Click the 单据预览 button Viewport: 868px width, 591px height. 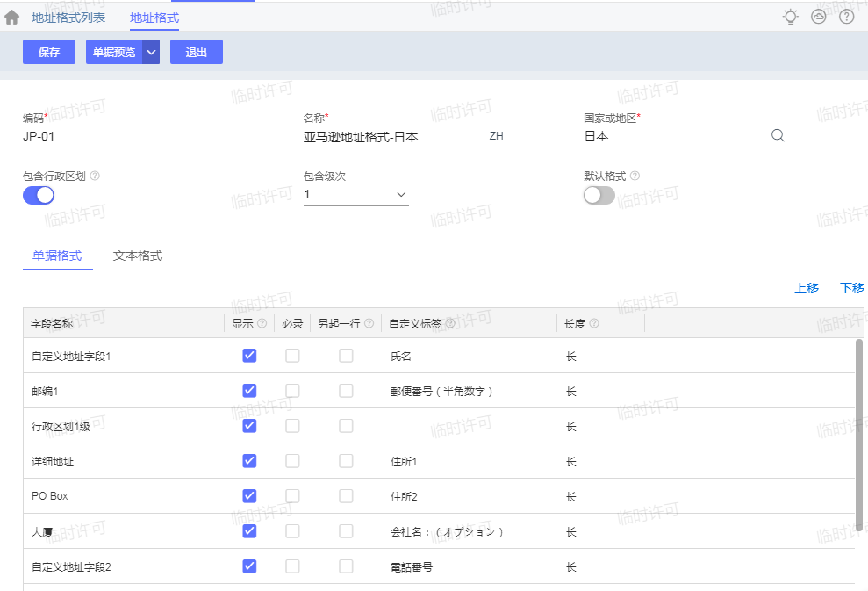tap(114, 52)
